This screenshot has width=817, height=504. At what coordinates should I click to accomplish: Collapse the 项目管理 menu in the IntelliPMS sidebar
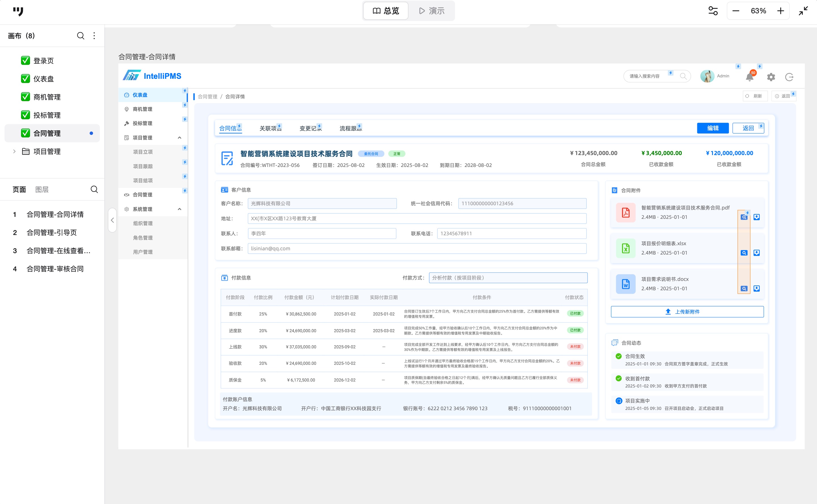click(180, 138)
